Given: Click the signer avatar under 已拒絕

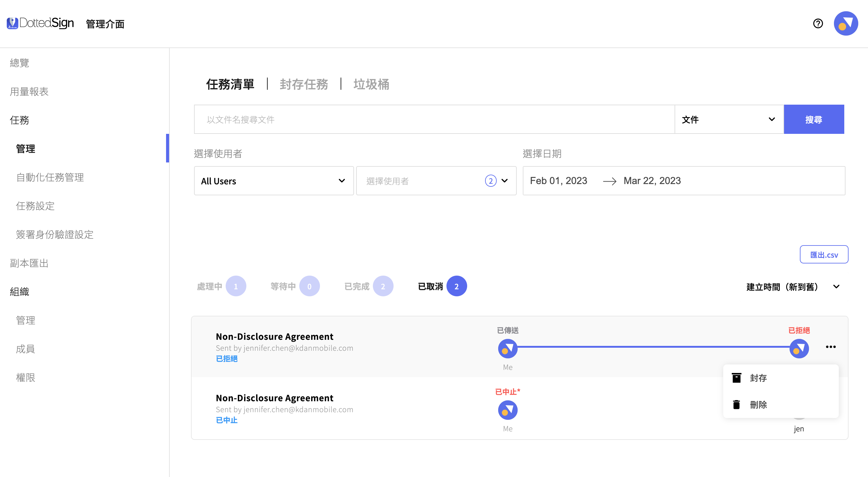Looking at the screenshot, I should point(799,349).
